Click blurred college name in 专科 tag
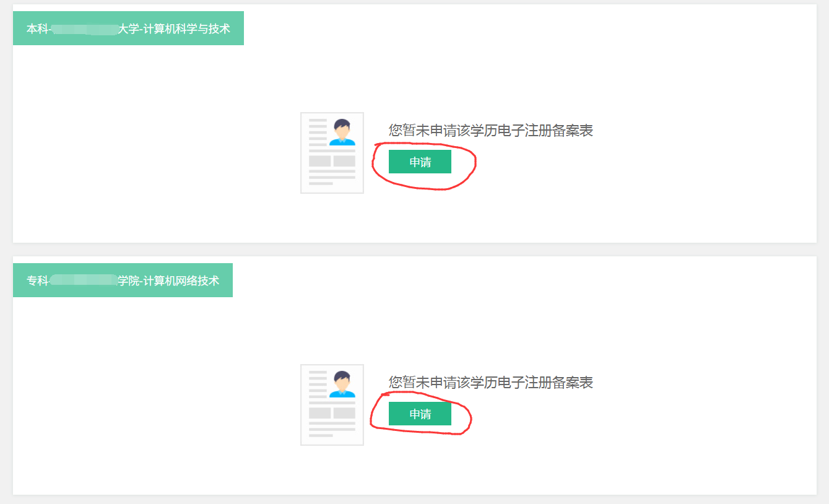The image size is (829, 504). point(84,280)
